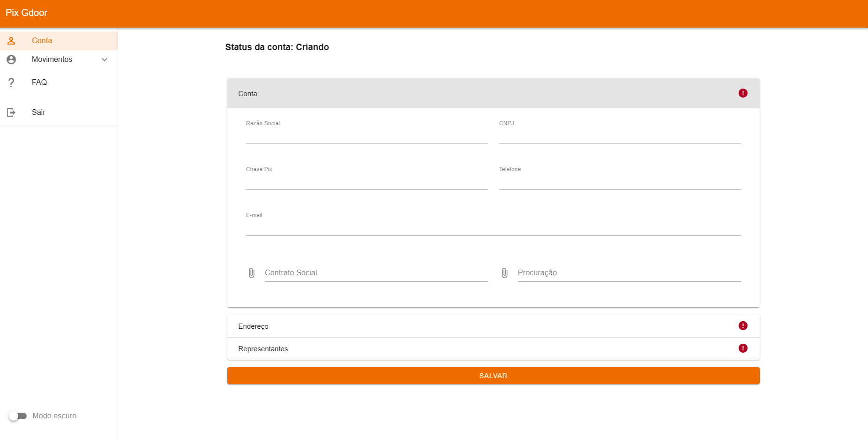The height and width of the screenshot is (438, 868).
Task: Expand the Endereço section
Action: (494, 326)
